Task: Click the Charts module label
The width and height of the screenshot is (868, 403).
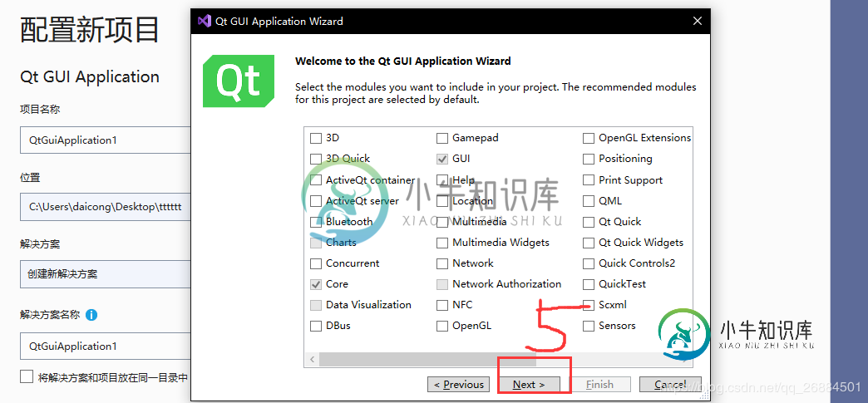Action: coord(341,243)
